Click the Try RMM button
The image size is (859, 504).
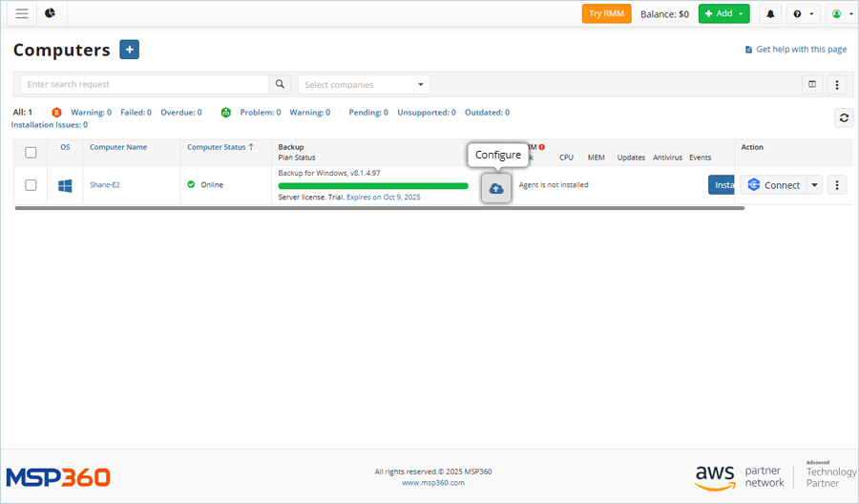coord(607,14)
